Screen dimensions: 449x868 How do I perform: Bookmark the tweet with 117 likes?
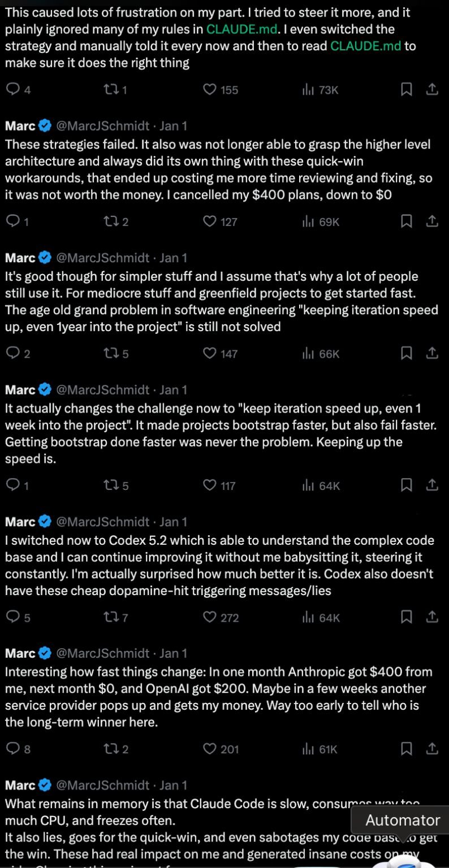406,485
